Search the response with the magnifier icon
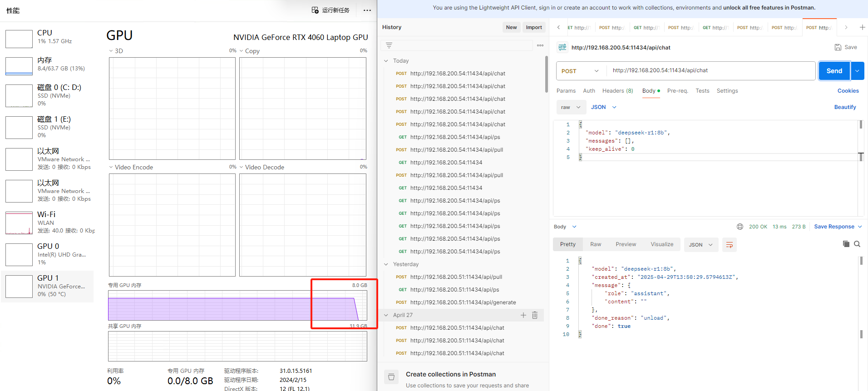This screenshot has height=391, width=868. tap(857, 244)
